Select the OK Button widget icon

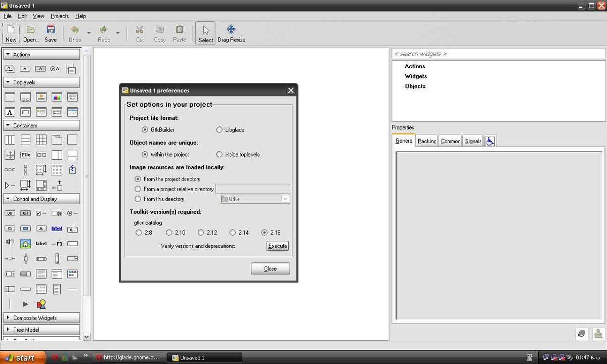[x=10, y=213]
